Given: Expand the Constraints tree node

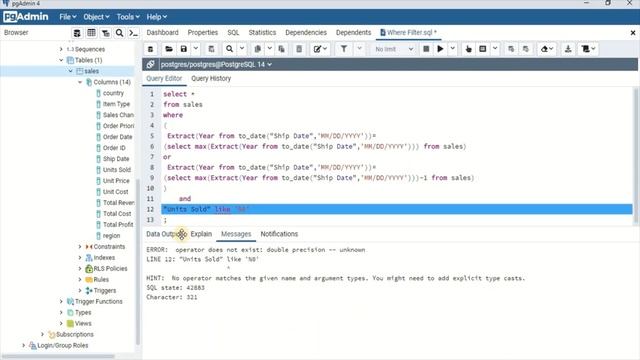Looking at the screenshot, I should [80, 247].
